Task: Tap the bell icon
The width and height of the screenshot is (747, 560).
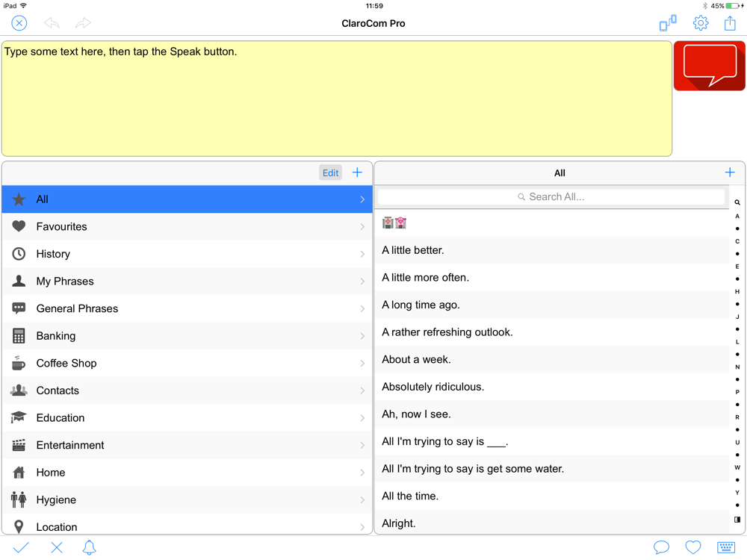Action: [89, 547]
